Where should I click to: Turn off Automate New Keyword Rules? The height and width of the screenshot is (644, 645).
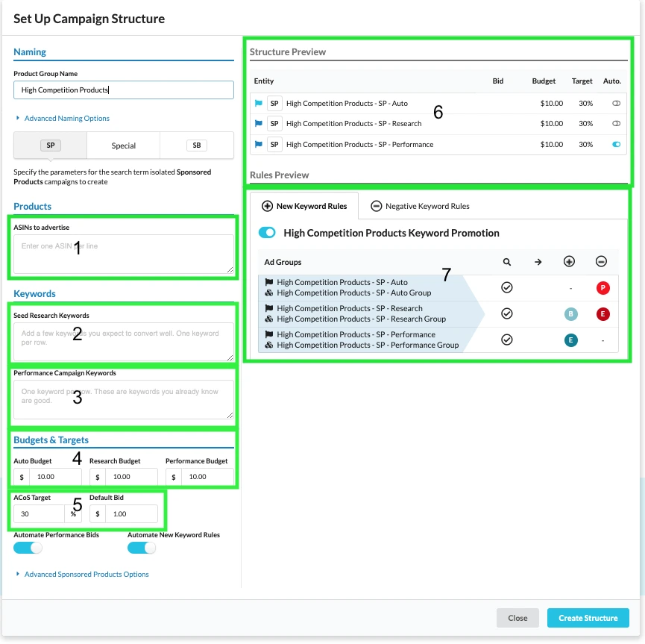point(142,548)
